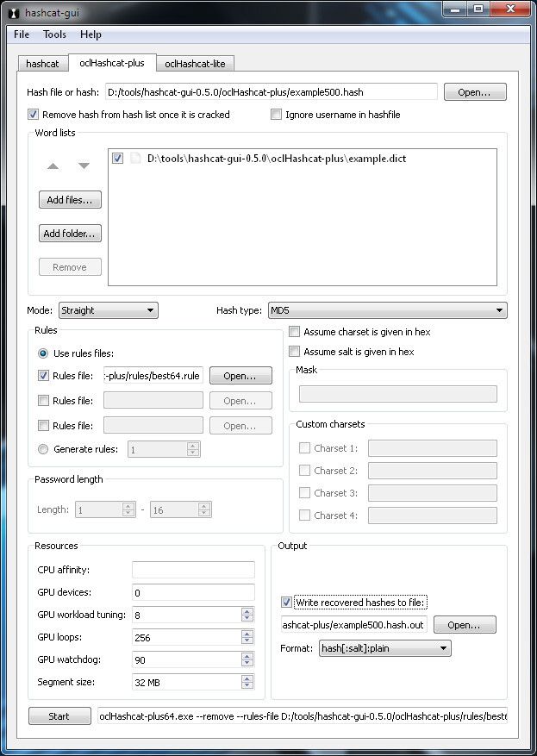This screenshot has height=756, width=537.
Task: Toggle Remove hash from hash list once cracked
Action: click(x=34, y=115)
